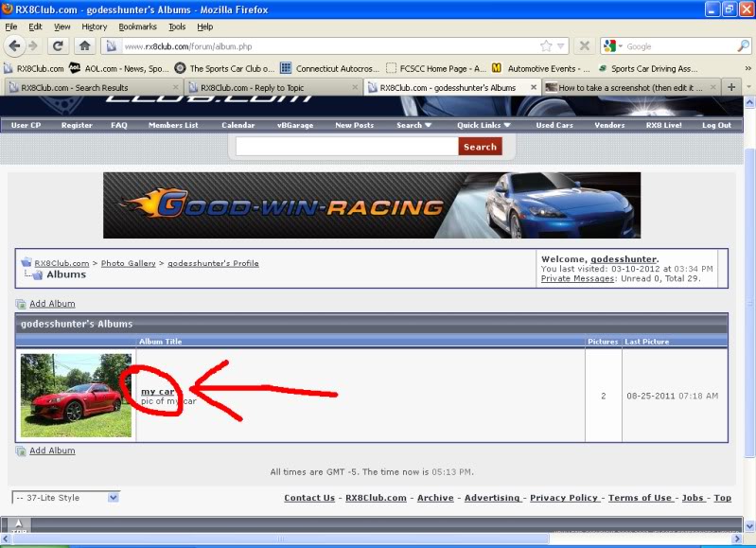756x548 pixels.
Task: Click Log Out in forum navbar
Action: pos(716,125)
